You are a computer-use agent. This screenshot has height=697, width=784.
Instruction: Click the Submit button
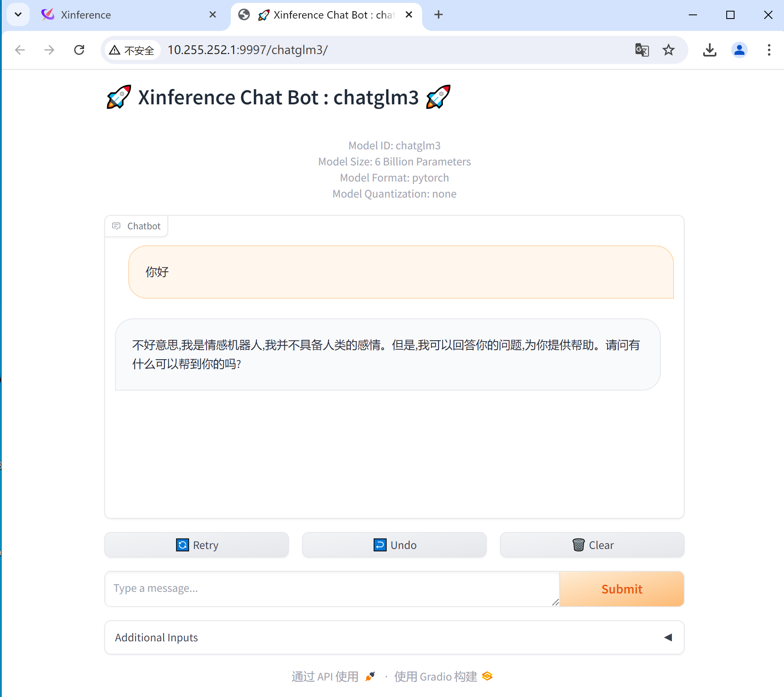[x=621, y=589]
